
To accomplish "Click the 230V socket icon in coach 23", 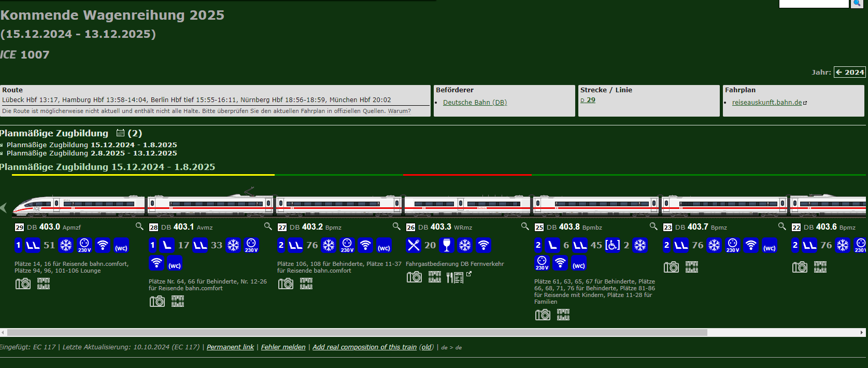I will pyautogui.click(x=733, y=245).
